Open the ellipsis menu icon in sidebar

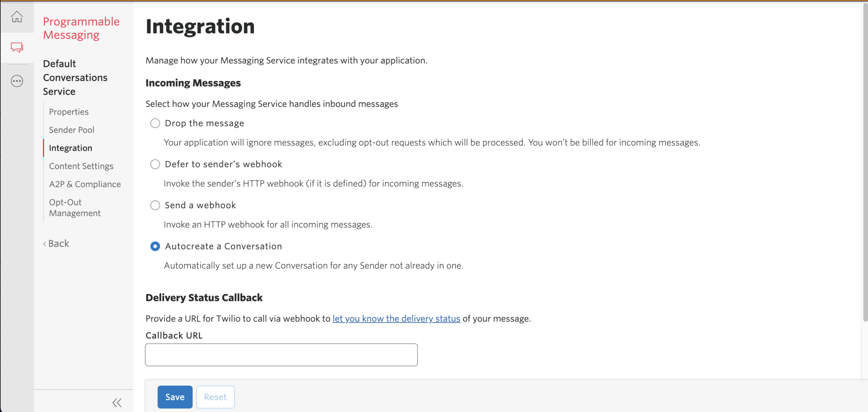(x=17, y=81)
